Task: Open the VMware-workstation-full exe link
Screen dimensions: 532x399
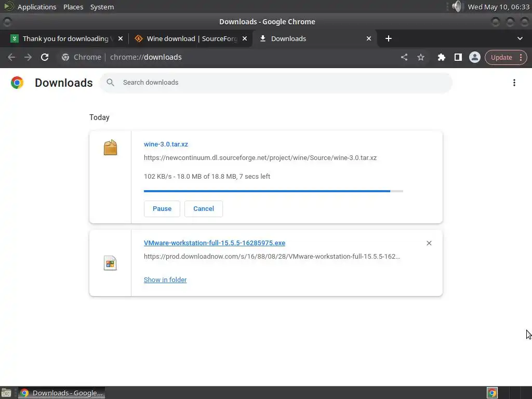Action: coord(215,243)
